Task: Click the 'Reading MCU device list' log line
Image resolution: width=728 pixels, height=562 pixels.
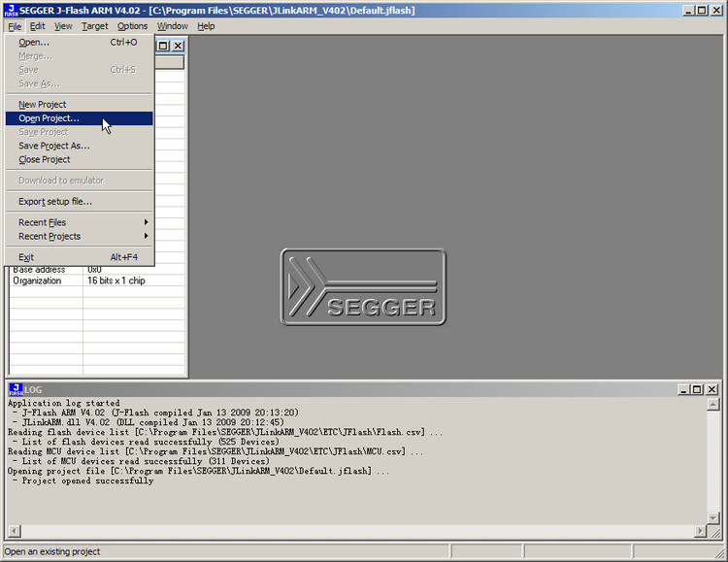Action: click(215, 451)
